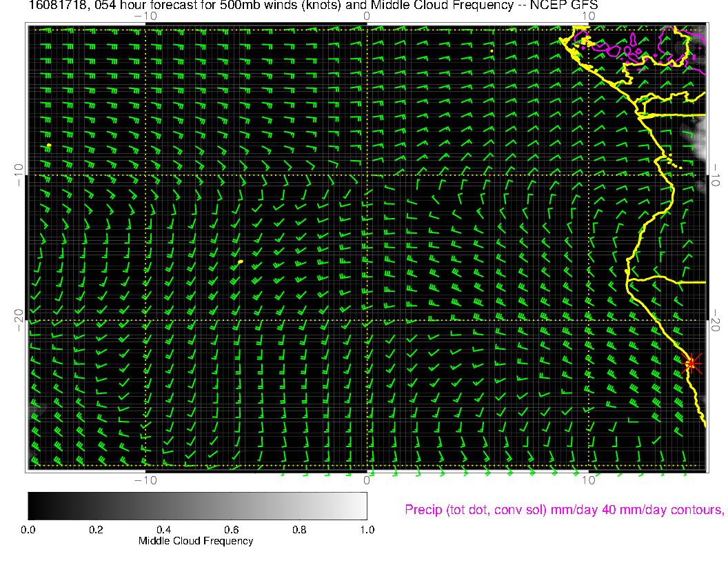Click the "Middle Cloud Frequency" colorbar caption
Screen dimensions: 728x563
(x=196, y=541)
